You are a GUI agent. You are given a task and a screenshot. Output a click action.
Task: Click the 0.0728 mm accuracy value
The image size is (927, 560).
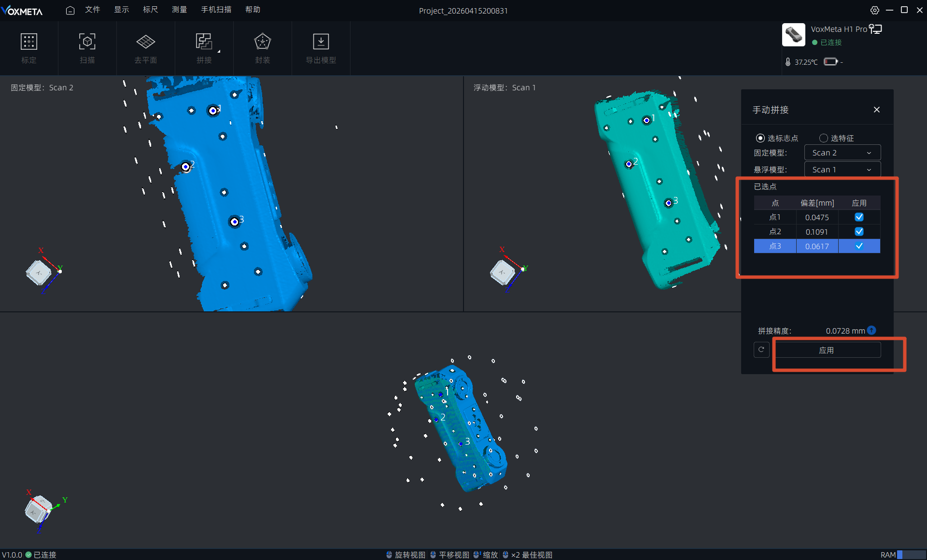(845, 331)
